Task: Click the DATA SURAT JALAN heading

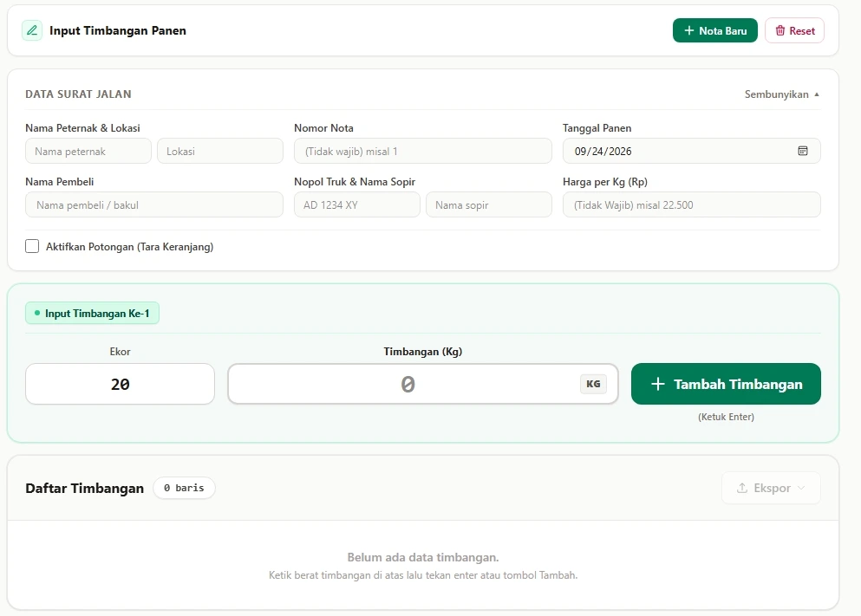Action: tap(79, 94)
